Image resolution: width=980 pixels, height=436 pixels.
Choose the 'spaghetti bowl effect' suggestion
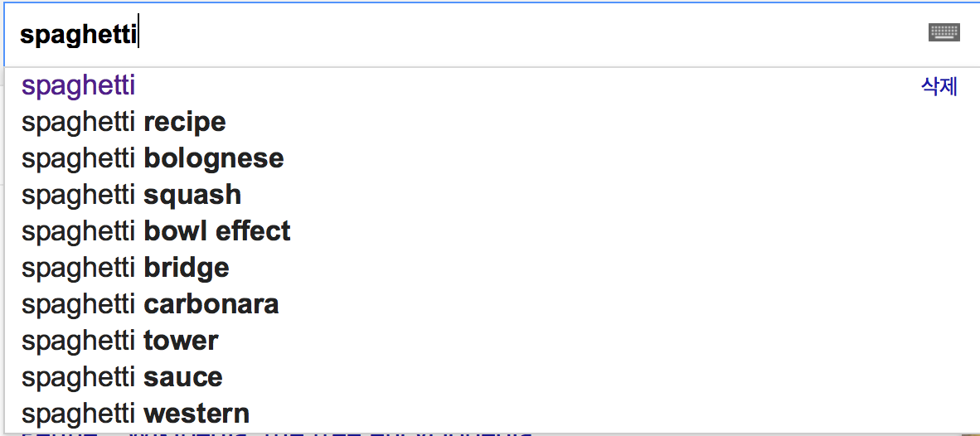click(156, 231)
